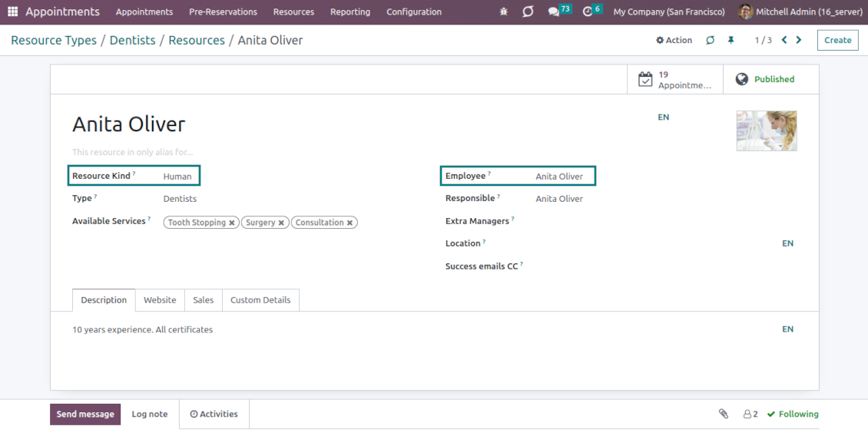868x436 pixels.
Task: Click the Send message button
Action: tap(85, 414)
